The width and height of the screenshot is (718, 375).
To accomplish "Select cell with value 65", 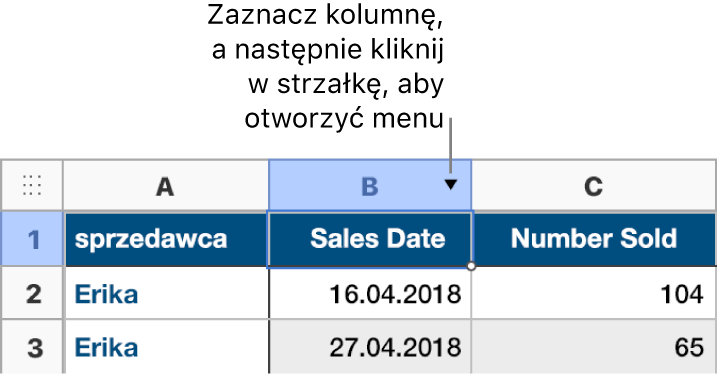I will (x=594, y=347).
